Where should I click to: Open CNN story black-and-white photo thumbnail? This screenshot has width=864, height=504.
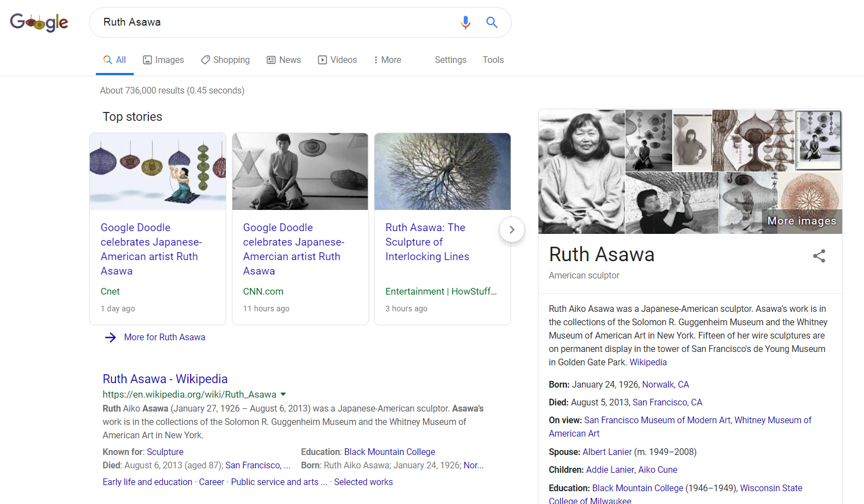(300, 172)
